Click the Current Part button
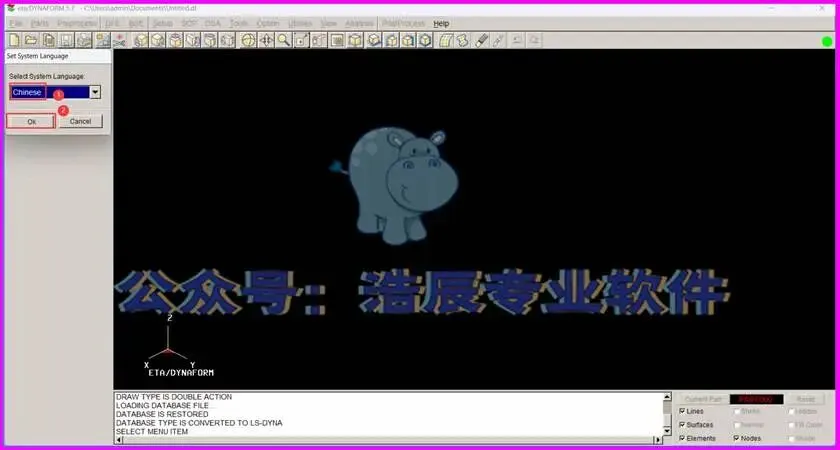Image resolution: width=840 pixels, height=450 pixels. click(x=703, y=400)
